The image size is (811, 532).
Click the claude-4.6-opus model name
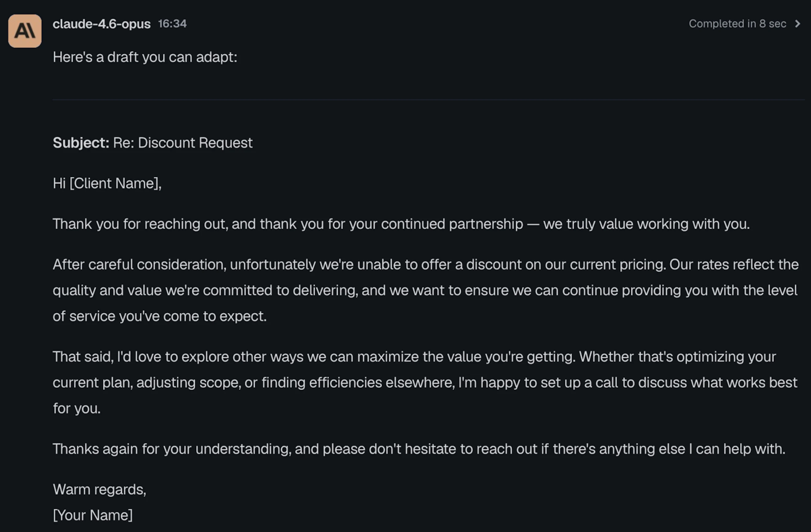coord(102,24)
